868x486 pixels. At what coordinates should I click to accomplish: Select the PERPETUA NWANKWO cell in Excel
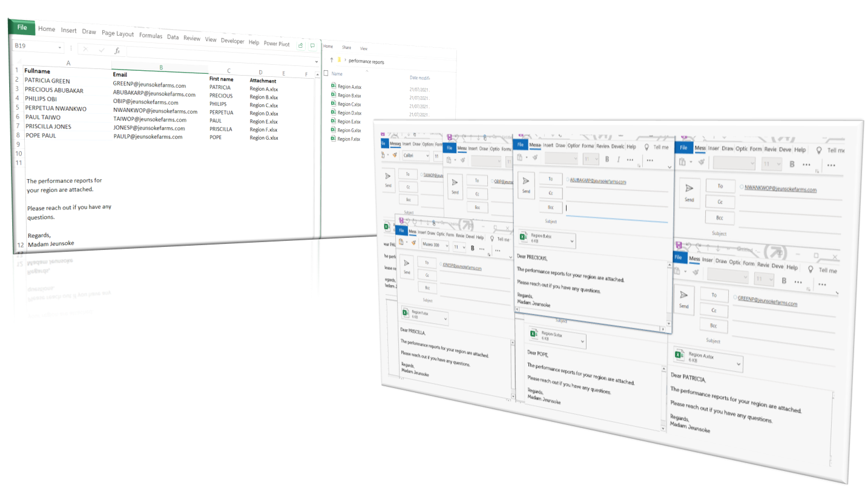point(56,109)
